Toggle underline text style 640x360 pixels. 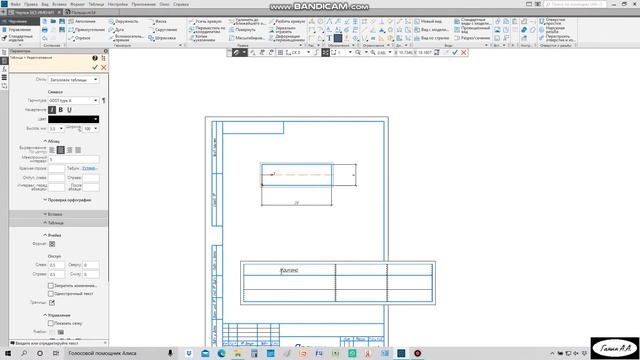pyautogui.click(x=69, y=110)
